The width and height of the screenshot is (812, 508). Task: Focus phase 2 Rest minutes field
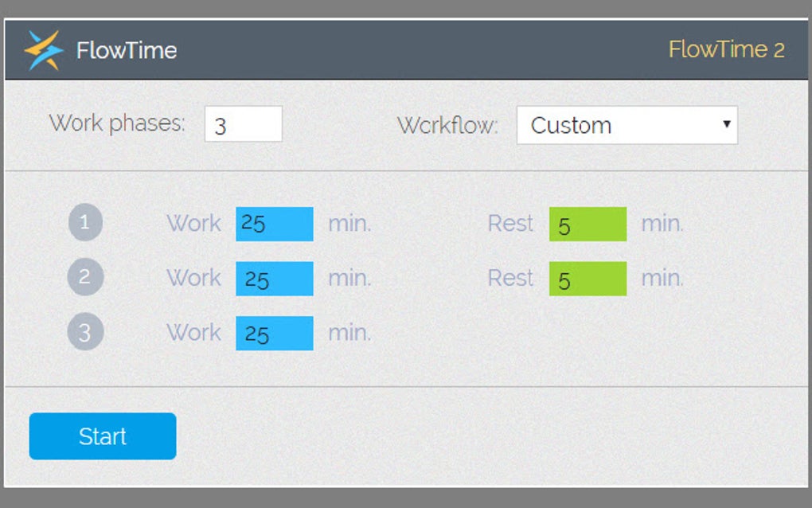click(588, 279)
